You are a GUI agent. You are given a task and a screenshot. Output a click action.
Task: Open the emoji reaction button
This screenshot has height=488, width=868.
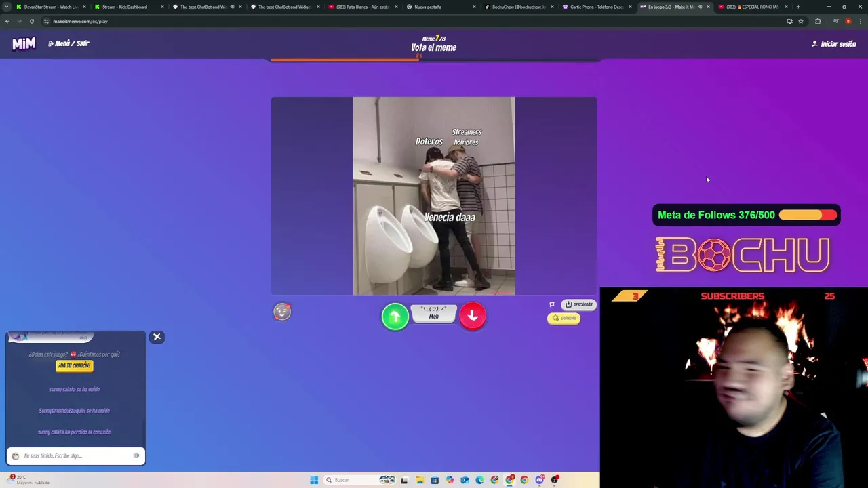click(x=282, y=311)
